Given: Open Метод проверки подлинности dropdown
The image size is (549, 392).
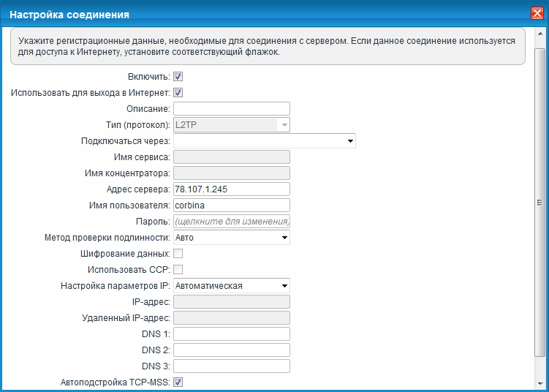Looking at the screenshot, I should click(231, 238).
